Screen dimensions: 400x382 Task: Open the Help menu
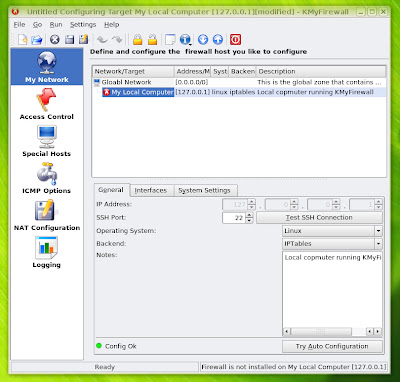[x=111, y=25]
